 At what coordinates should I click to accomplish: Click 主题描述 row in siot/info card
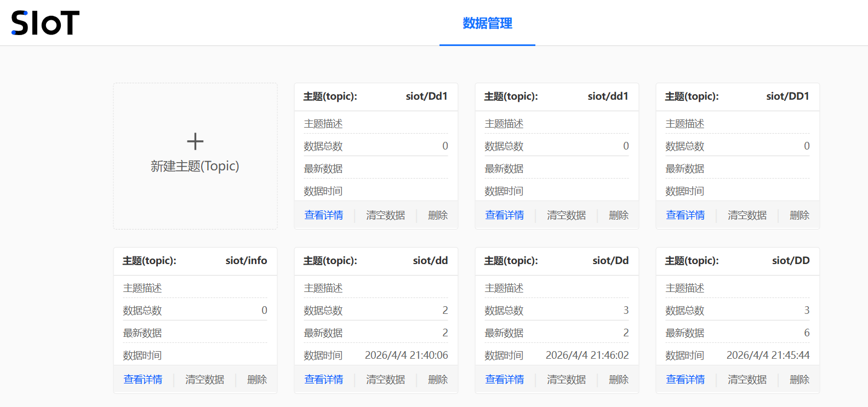coord(195,288)
